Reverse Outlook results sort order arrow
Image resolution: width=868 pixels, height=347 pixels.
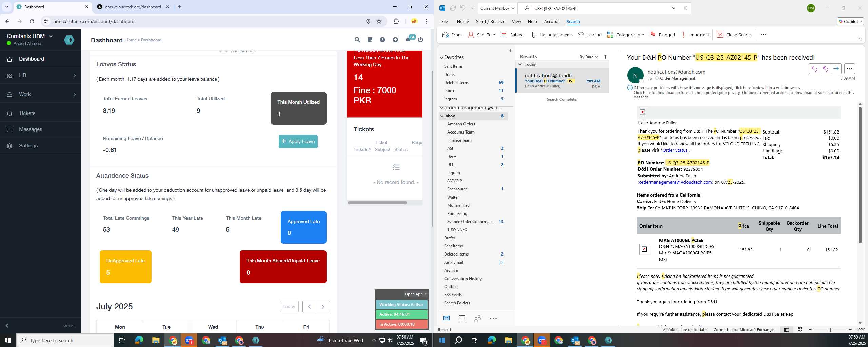click(x=605, y=57)
